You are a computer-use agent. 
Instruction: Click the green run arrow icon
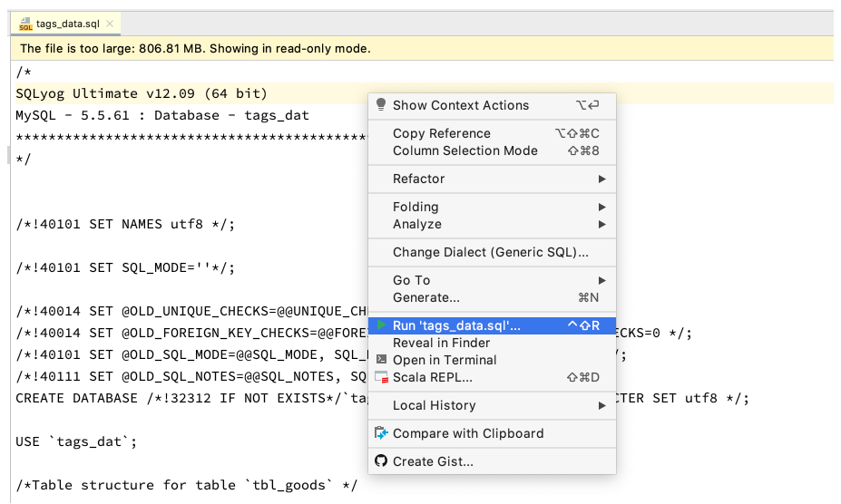tap(381, 325)
